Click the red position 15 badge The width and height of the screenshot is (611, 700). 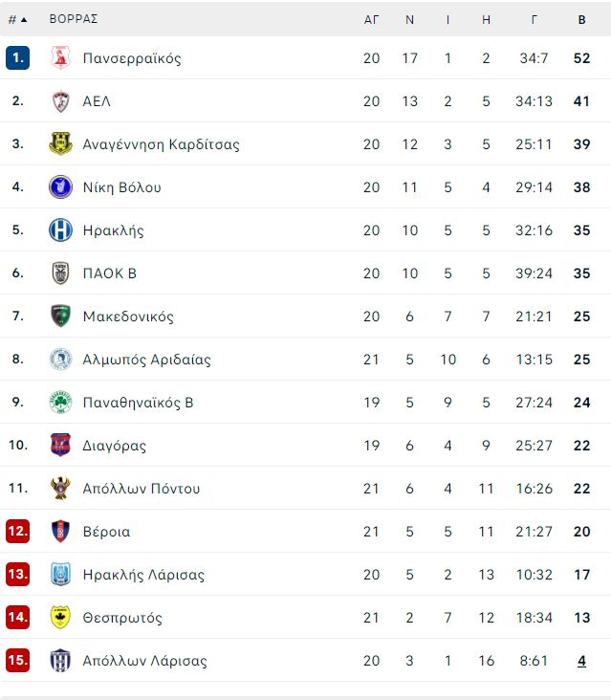pos(18,660)
